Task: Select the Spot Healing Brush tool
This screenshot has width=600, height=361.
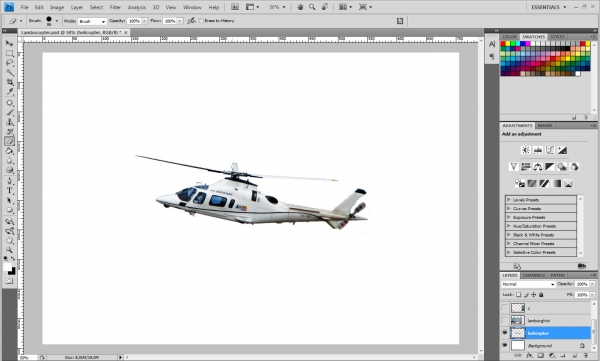Action: tap(9, 103)
